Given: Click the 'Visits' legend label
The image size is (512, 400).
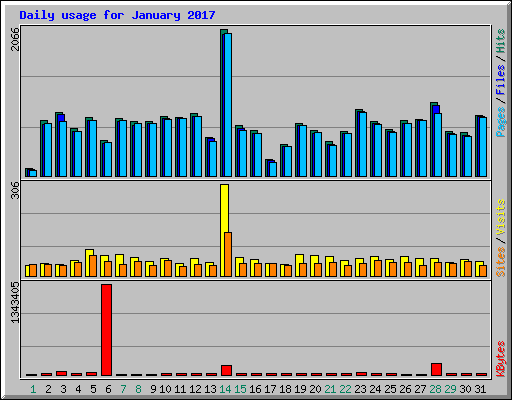Looking at the screenshot, I should point(501,218).
